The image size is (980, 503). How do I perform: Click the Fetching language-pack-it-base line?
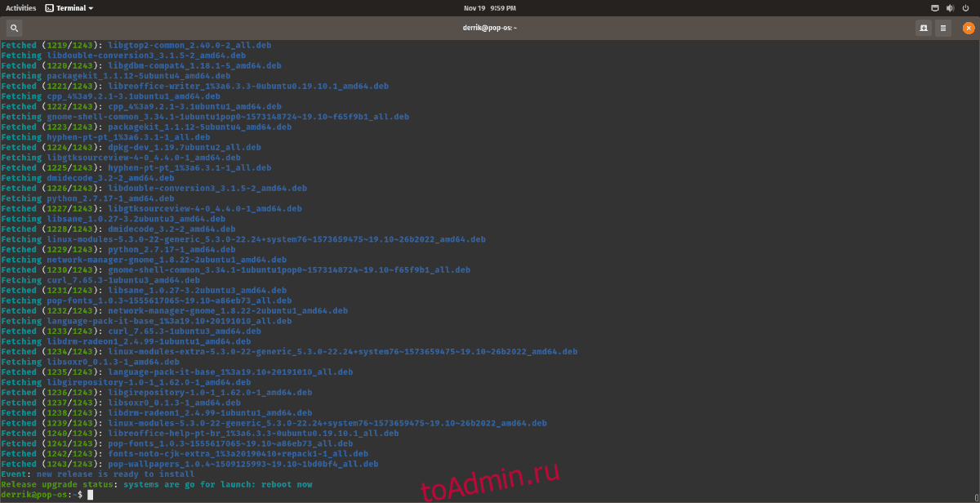(x=146, y=321)
